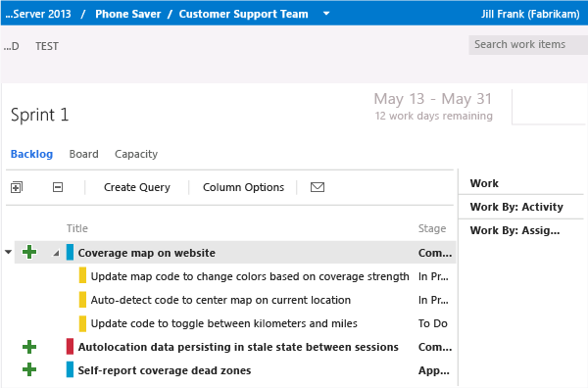Open context arrow for Coverage map row
The image size is (588, 388).
pyautogui.click(x=8, y=252)
